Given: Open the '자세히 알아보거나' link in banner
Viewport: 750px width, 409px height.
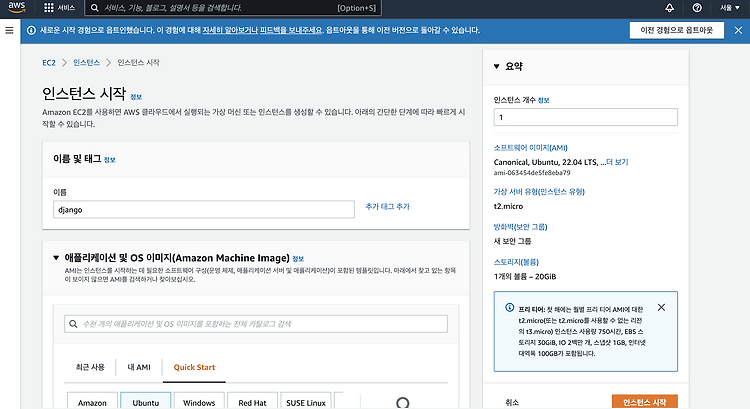Looking at the screenshot, I should (230, 30).
